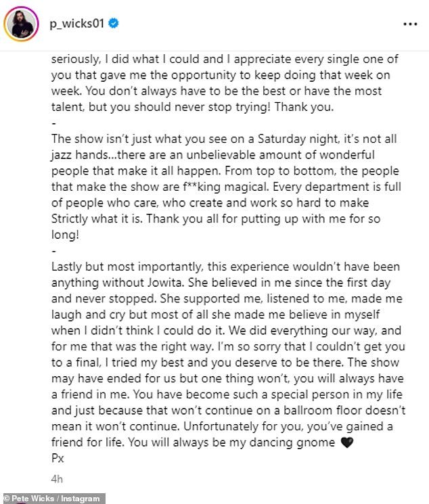The image size is (429, 504).
Task: Open the three-dots more options menu
Action: (410, 24)
